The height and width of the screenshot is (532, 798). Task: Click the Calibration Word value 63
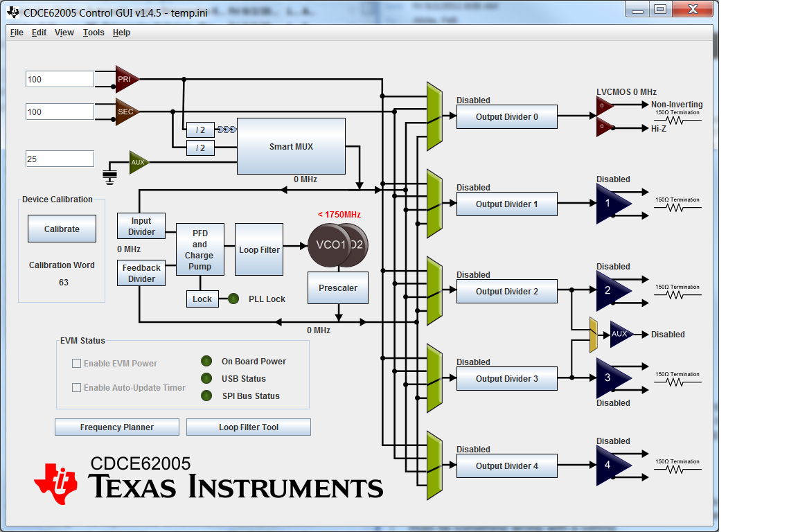[63, 282]
